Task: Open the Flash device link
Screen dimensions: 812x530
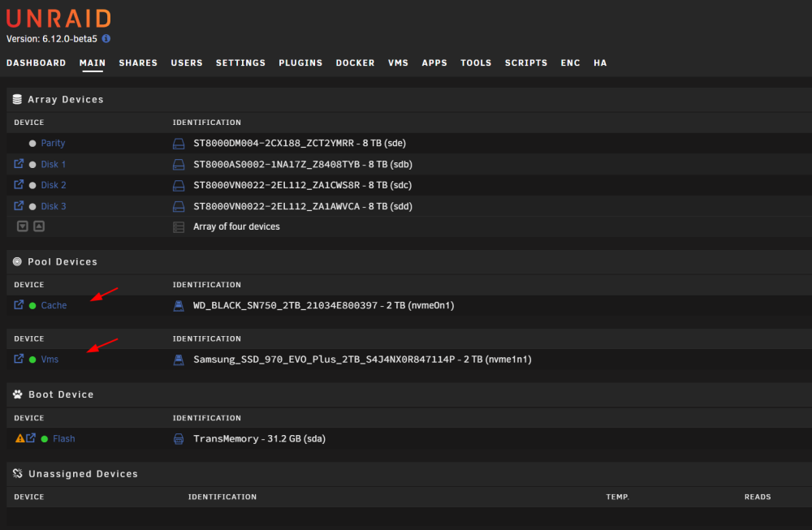Action: 63,438
